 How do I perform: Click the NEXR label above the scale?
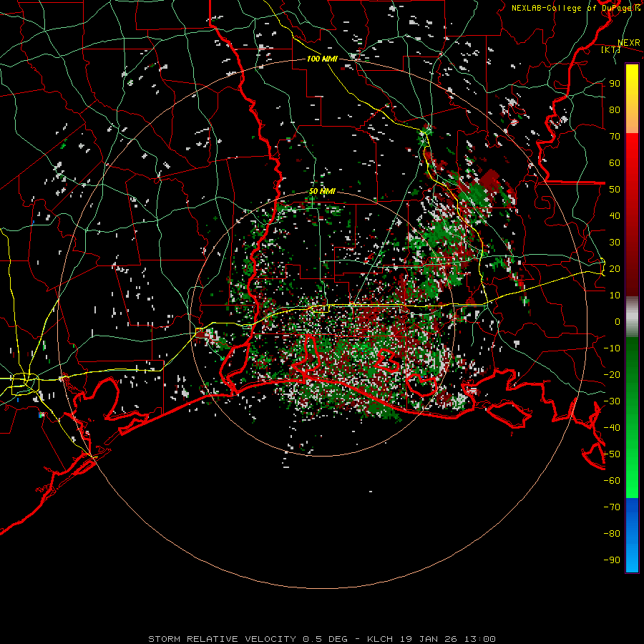[x=628, y=43]
